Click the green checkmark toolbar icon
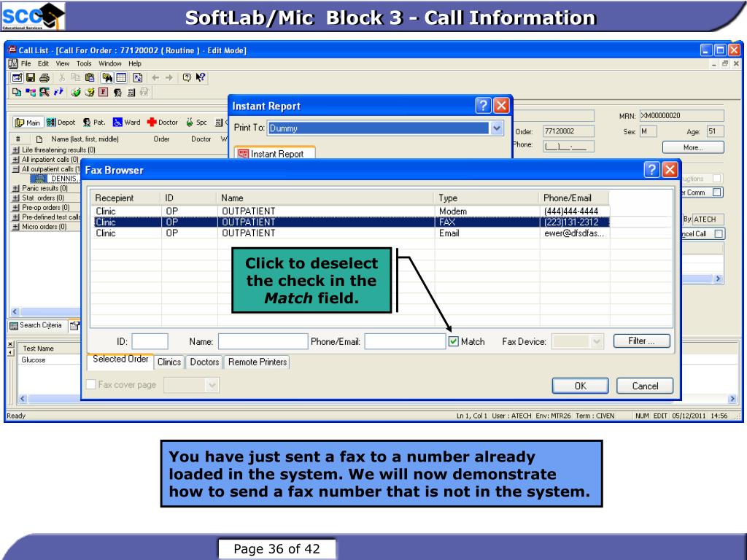The image size is (747, 560). tap(75, 92)
